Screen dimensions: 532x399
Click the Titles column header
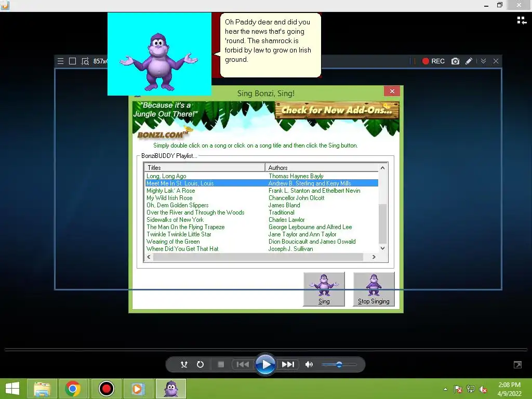tap(205, 168)
